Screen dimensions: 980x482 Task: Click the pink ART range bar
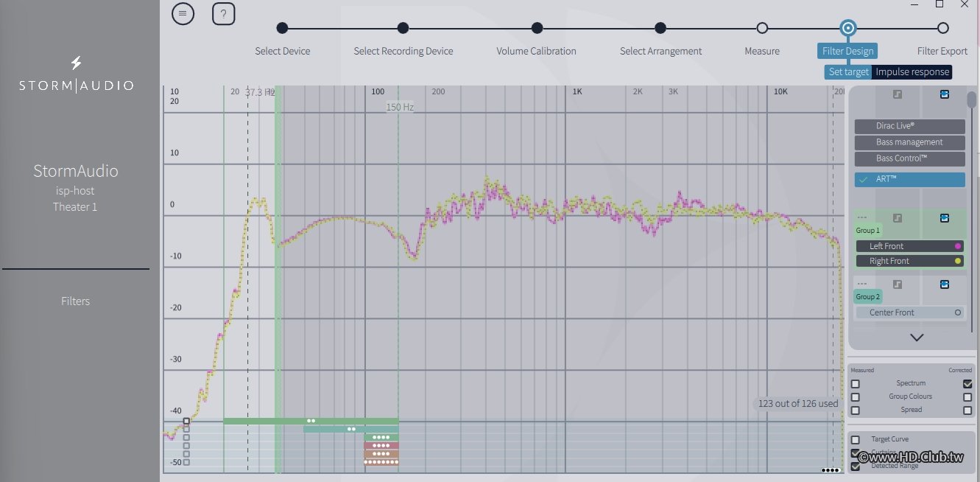pyautogui.click(x=381, y=446)
